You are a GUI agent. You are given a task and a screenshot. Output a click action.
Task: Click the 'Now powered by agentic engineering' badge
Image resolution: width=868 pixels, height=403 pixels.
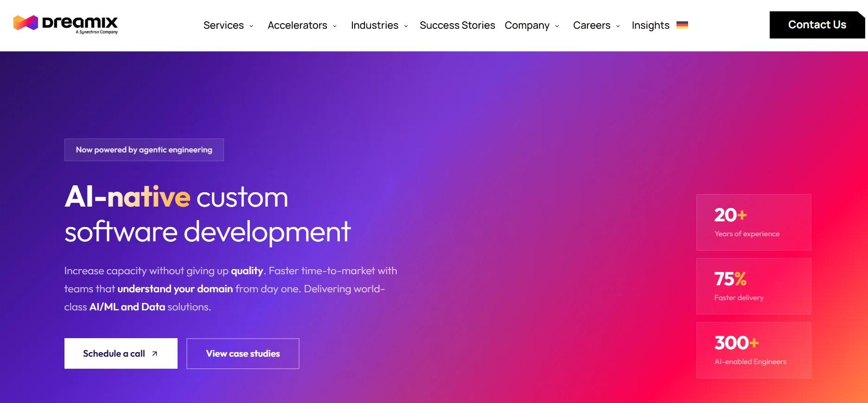(x=144, y=150)
